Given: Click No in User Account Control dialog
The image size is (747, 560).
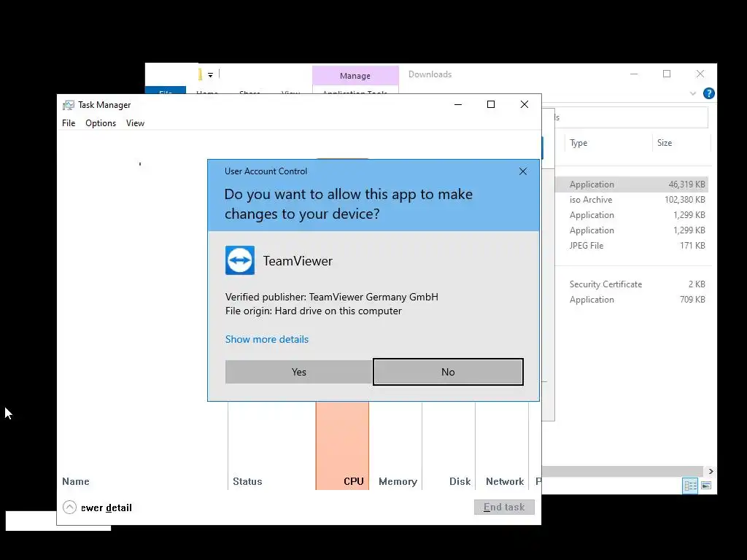Looking at the screenshot, I should point(448,372).
